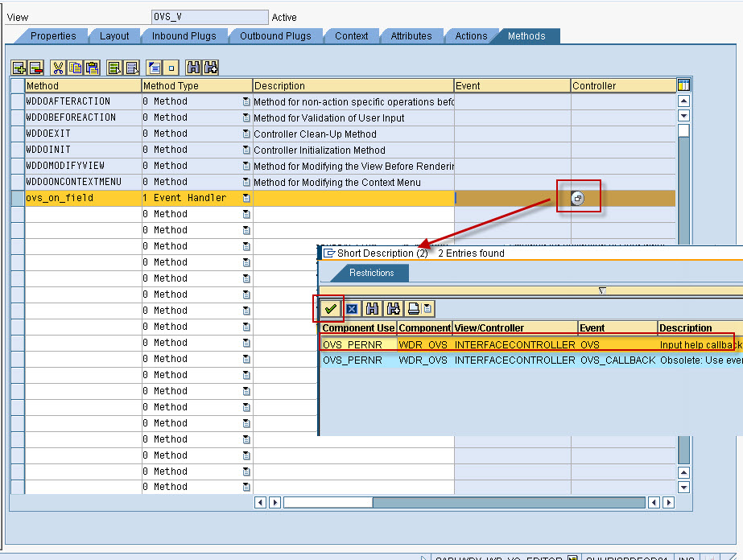
Task: Confirm selection with the green checkmark
Action: (330, 308)
